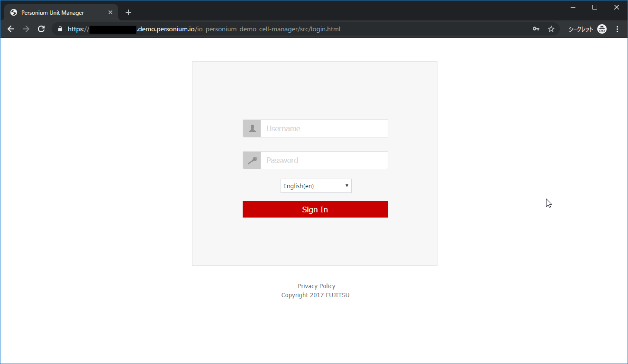628x364 pixels.
Task: Click the Copyright 2017 FUJITSU text
Action: pyautogui.click(x=315, y=295)
